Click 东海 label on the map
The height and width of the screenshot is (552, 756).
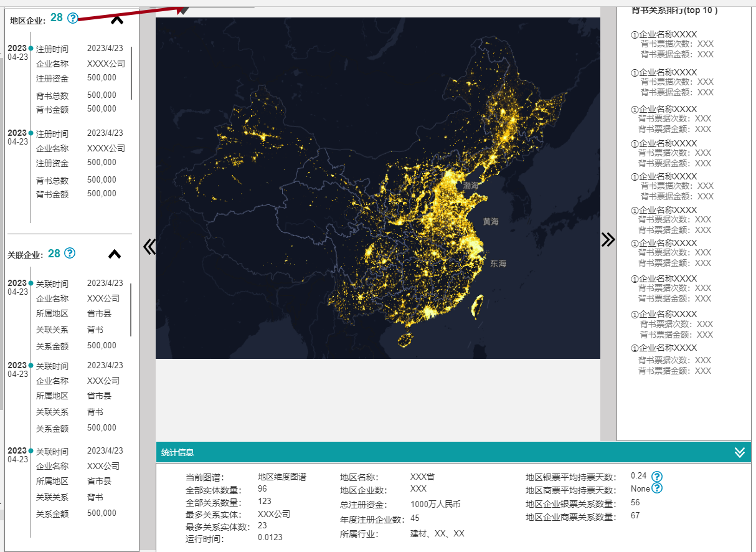498,264
